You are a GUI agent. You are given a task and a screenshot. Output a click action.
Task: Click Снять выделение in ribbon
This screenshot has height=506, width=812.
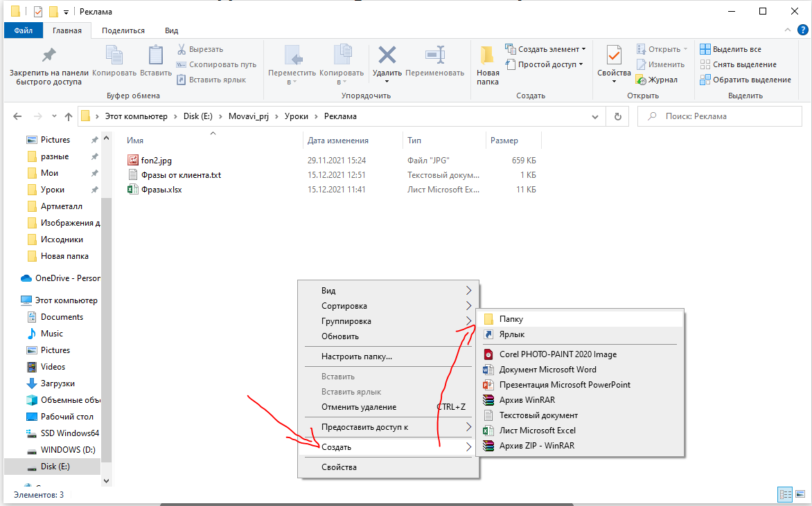(x=738, y=64)
